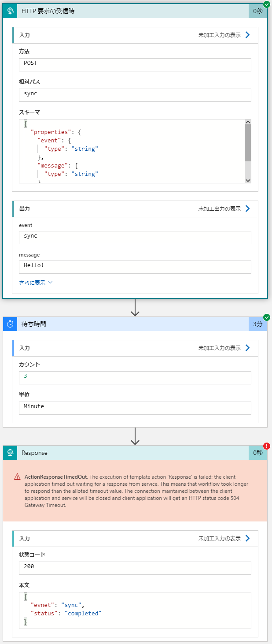This screenshot has height=644, width=272.
Task: Click green success checkmark on HTTP trigger
Action: [x=266, y=5]
